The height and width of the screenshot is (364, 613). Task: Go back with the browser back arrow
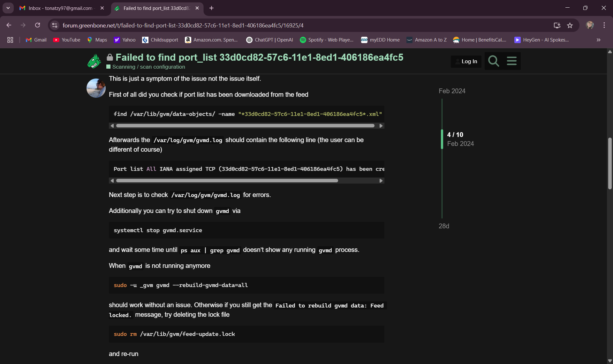click(9, 25)
